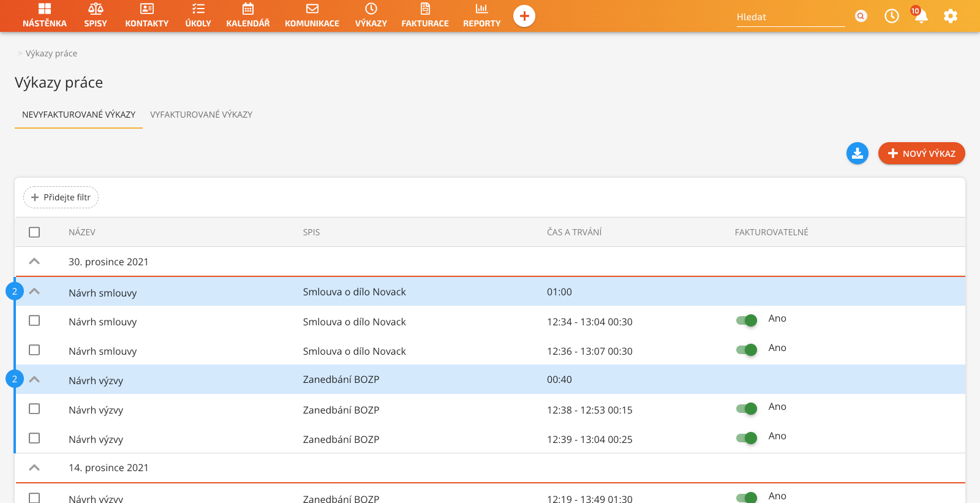Sort by the ČAS A TRVÁNÍ column header
The image size is (980, 503).
[x=575, y=232]
